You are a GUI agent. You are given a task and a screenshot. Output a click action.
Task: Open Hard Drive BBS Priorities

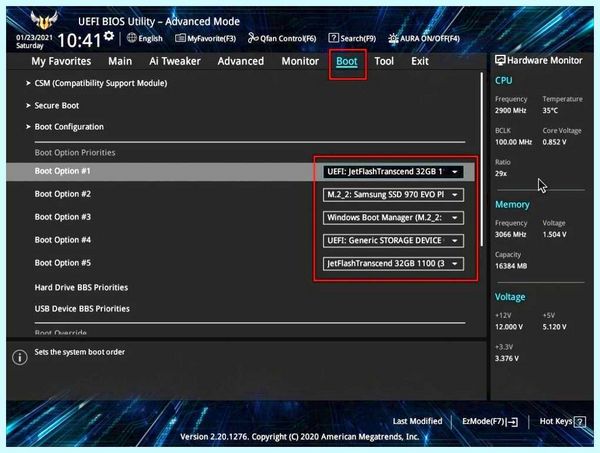point(81,287)
